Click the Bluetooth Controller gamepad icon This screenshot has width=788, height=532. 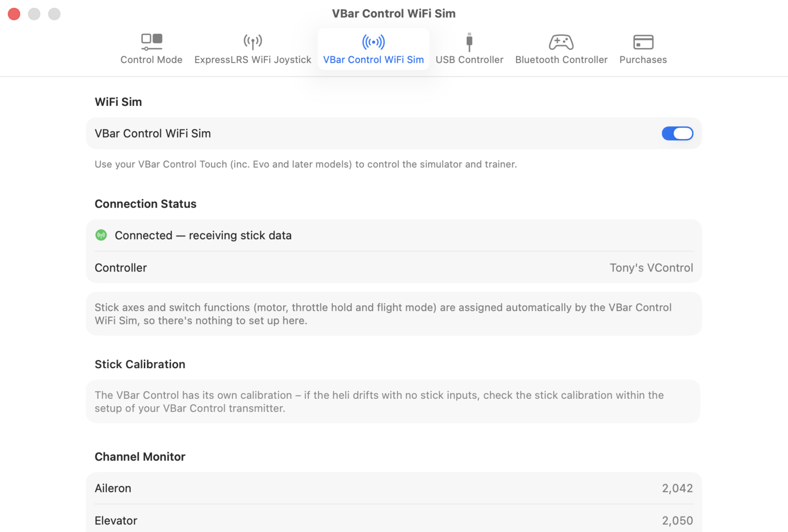point(561,42)
